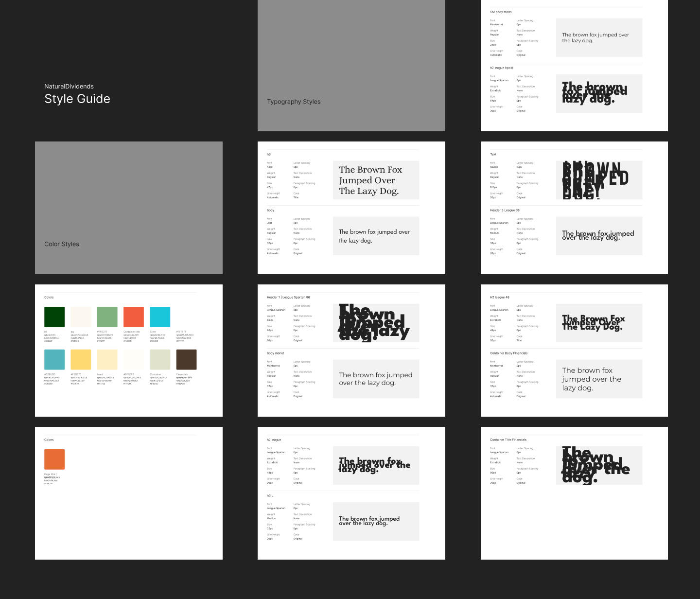Select the h3 Alice font sample preview
This screenshot has width=700, height=599.
376,180
